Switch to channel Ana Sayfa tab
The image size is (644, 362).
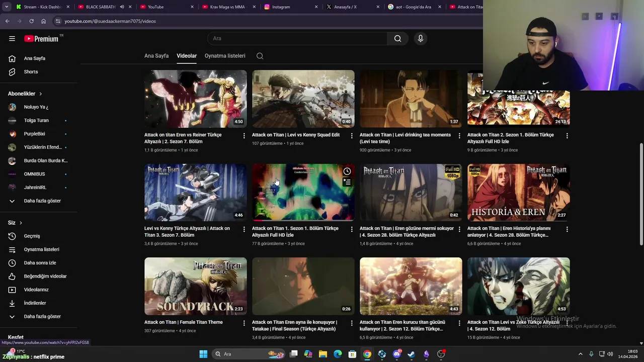pyautogui.click(x=156, y=56)
